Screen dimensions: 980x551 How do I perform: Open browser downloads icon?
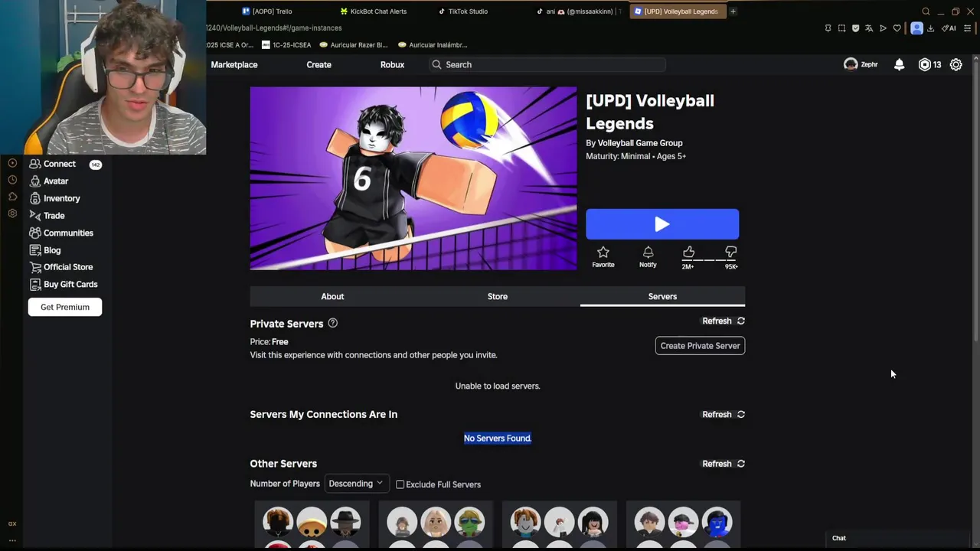[930, 28]
